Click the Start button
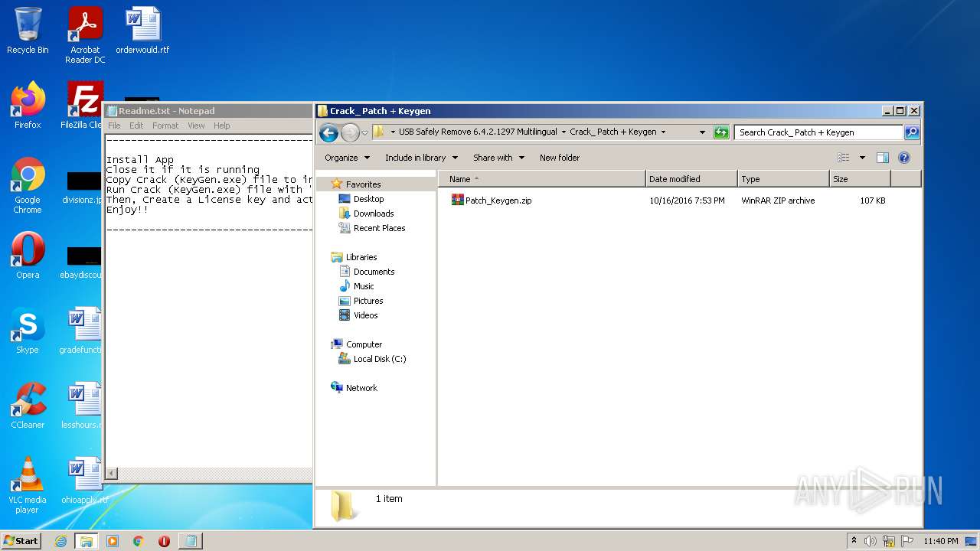This screenshot has width=980, height=551. pos(21,541)
